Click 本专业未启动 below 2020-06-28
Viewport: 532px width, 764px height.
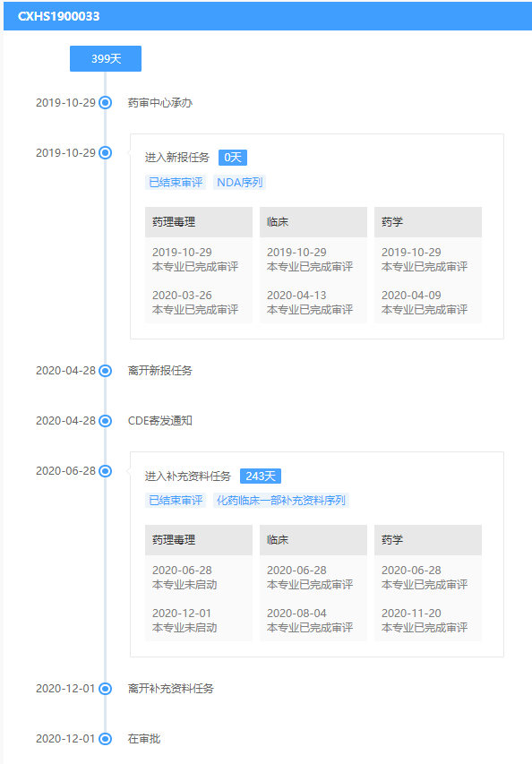(x=184, y=585)
